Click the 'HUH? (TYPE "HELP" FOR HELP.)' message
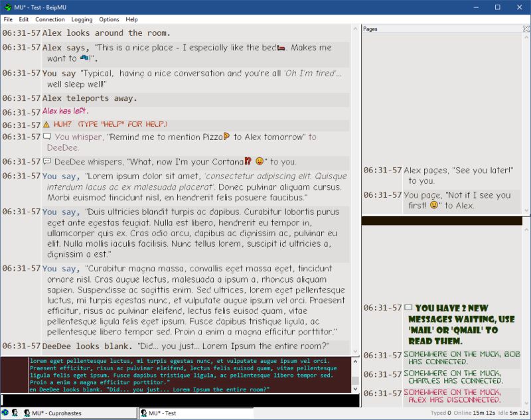The height and width of the screenshot is (420, 531). click(110, 124)
